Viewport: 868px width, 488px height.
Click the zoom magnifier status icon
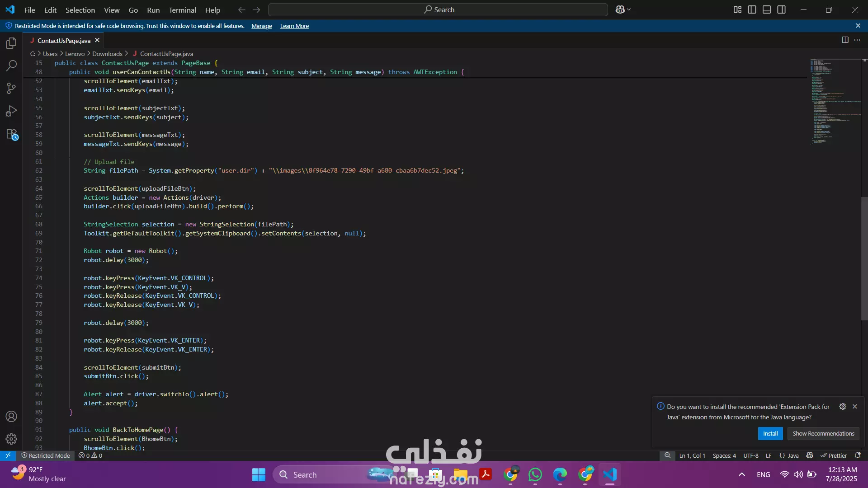[x=667, y=455]
